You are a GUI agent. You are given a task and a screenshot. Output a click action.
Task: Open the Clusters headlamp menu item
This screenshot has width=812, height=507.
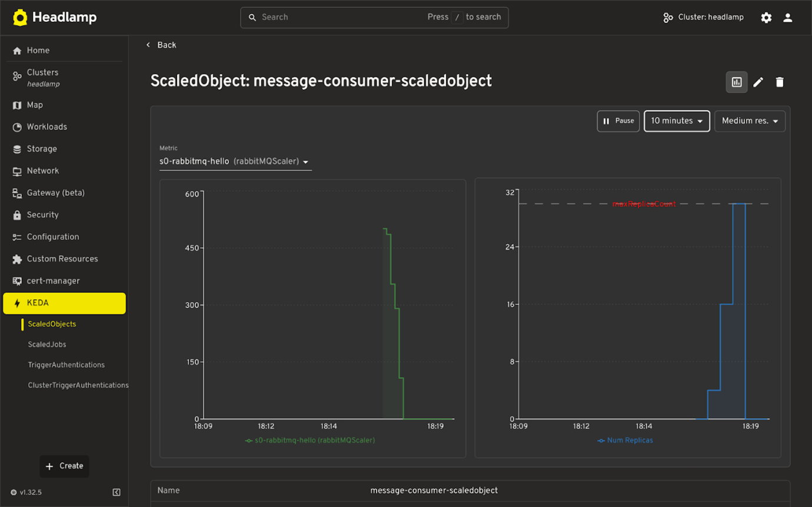pos(64,78)
